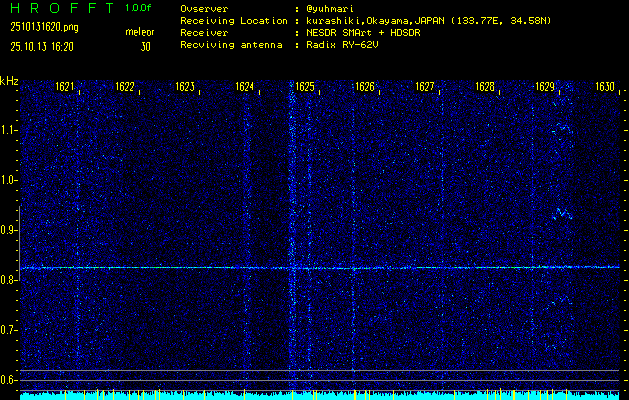Click the file name 2510131620.png
Image resolution: width=629 pixels, height=400 pixels.
(x=44, y=27)
